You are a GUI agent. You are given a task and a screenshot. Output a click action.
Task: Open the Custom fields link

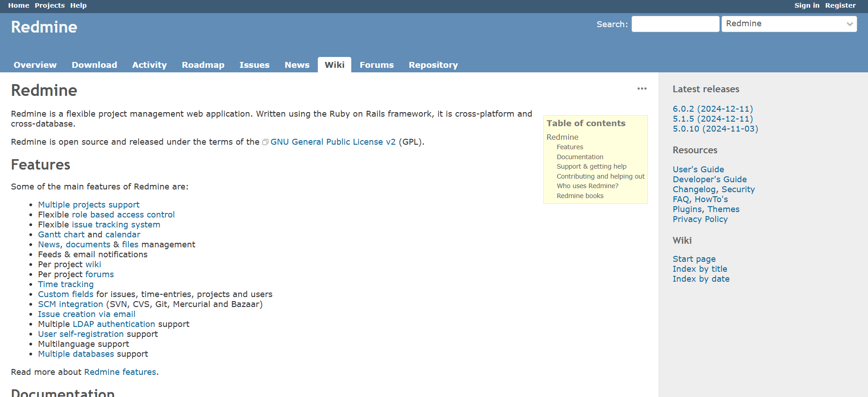[66, 294]
